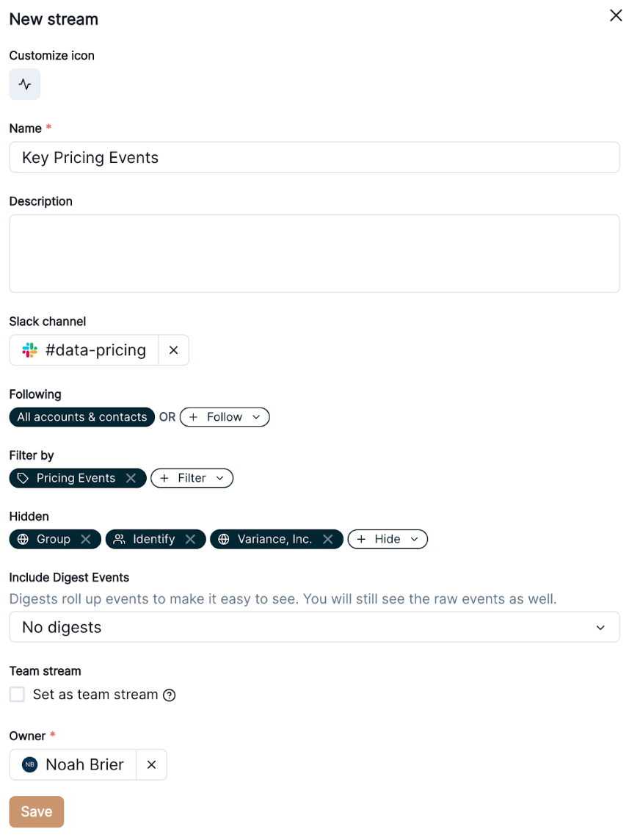This screenshot has width=640, height=840.
Task: Remove the Pricing Events filter tag
Action: [x=131, y=478]
